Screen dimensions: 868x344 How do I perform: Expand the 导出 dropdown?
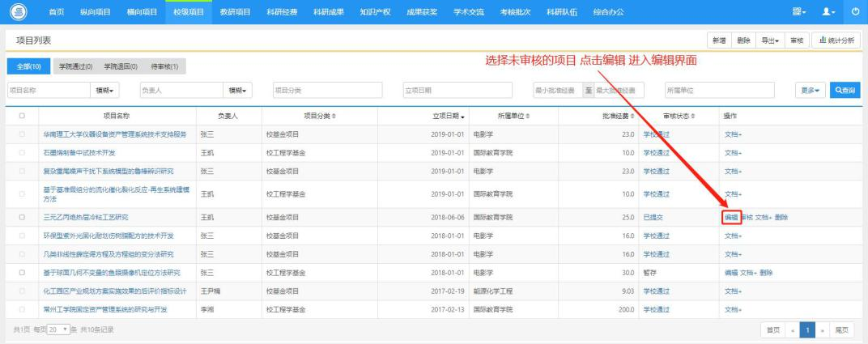coord(769,40)
